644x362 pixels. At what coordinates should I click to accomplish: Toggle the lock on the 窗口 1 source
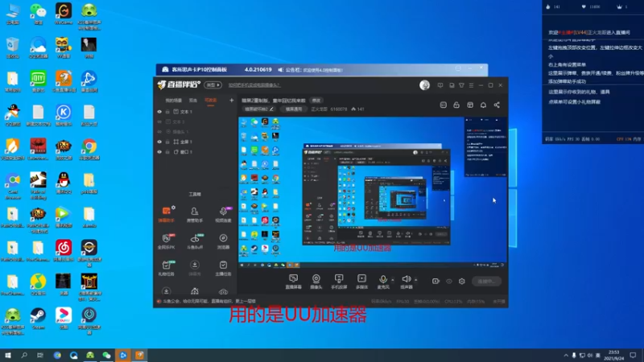[167, 152]
